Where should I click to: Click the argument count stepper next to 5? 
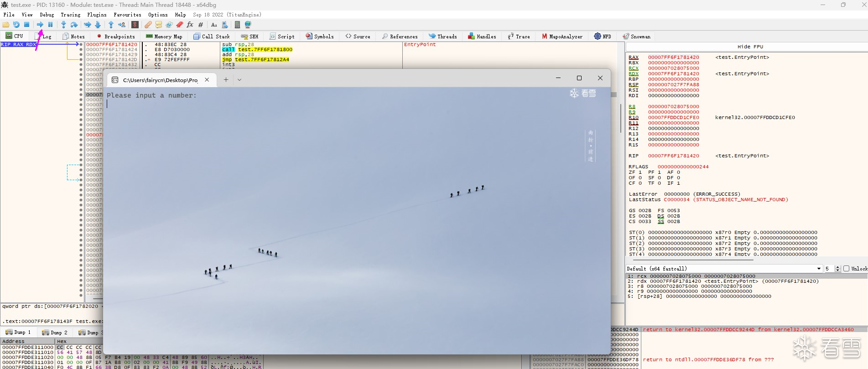pyautogui.click(x=837, y=269)
